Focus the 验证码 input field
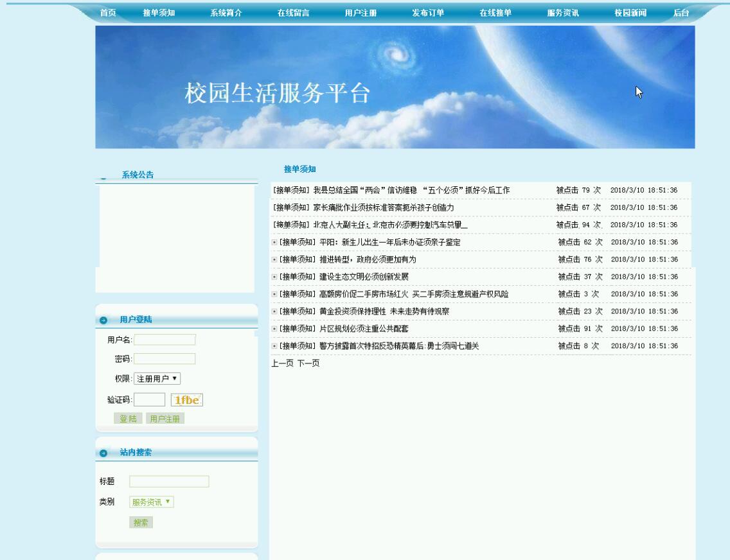Screen dimensions: 730x560 click(150, 399)
